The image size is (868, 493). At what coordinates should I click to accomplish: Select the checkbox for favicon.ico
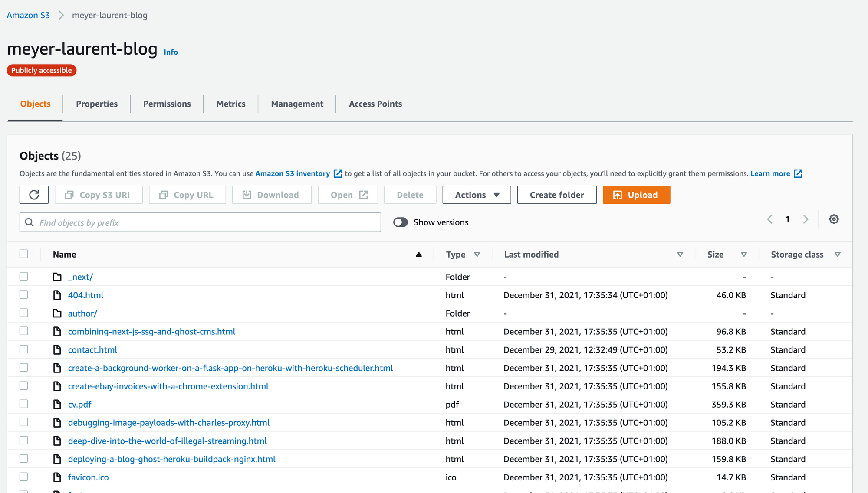(x=24, y=477)
